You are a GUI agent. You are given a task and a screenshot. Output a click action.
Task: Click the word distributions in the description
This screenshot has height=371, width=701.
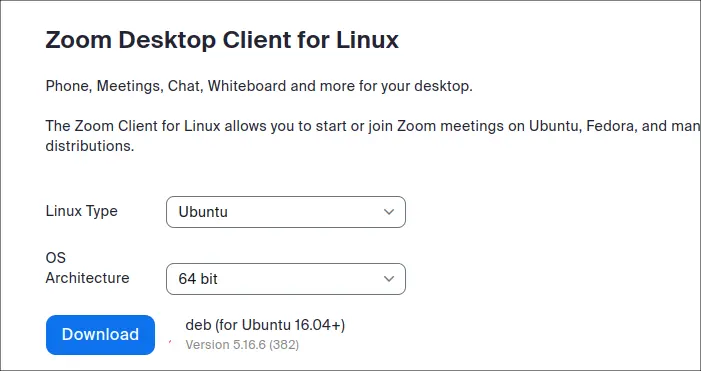90,146
